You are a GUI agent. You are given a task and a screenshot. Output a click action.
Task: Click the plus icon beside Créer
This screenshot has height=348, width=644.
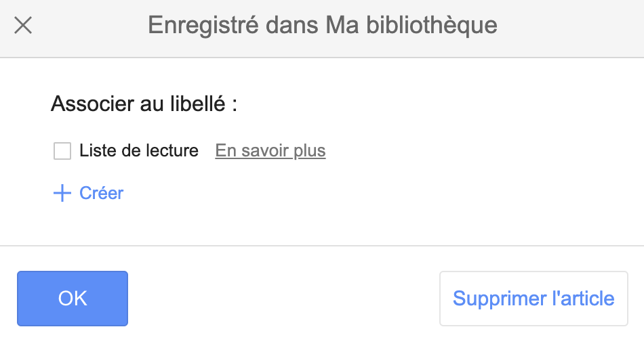tap(62, 194)
